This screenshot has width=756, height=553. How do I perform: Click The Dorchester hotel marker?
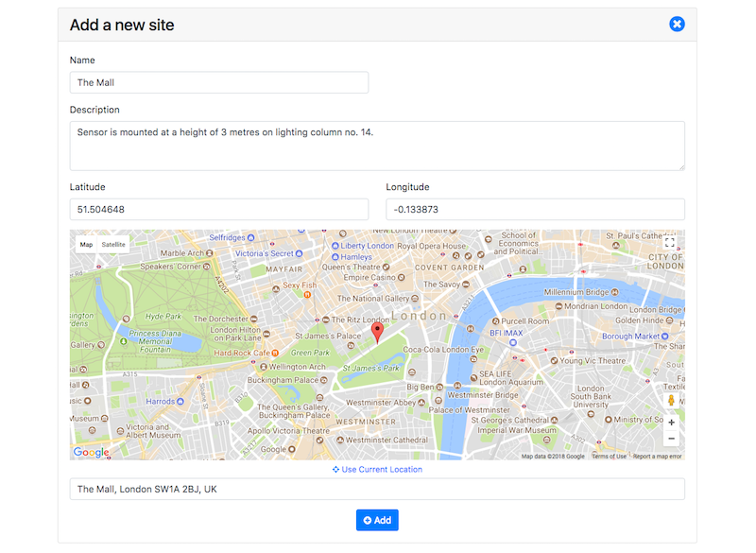[x=253, y=319]
